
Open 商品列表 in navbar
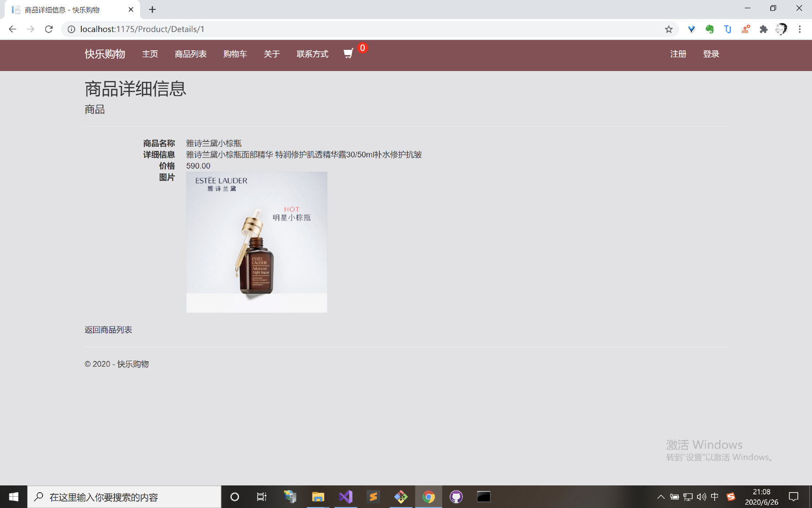pos(191,54)
